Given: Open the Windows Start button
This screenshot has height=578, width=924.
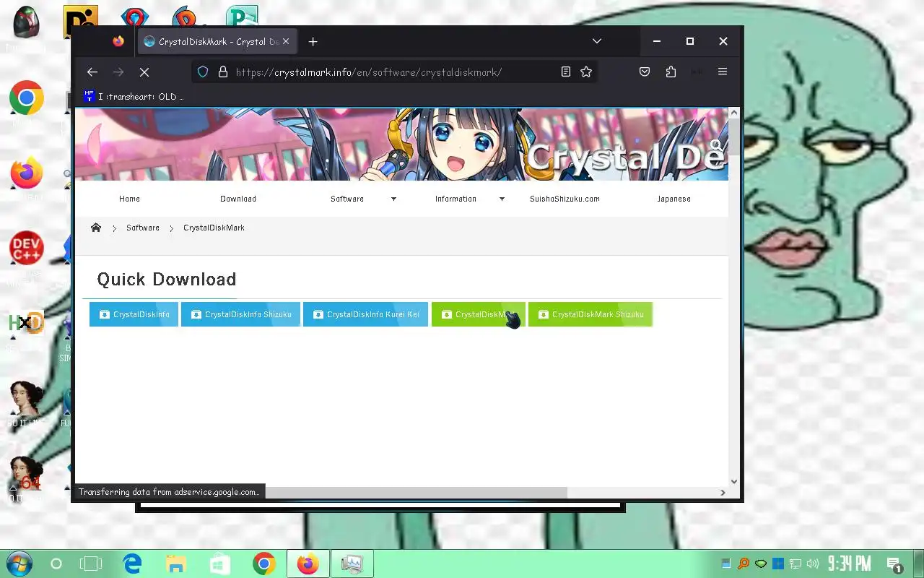Looking at the screenshot, I should pos(18,564).
